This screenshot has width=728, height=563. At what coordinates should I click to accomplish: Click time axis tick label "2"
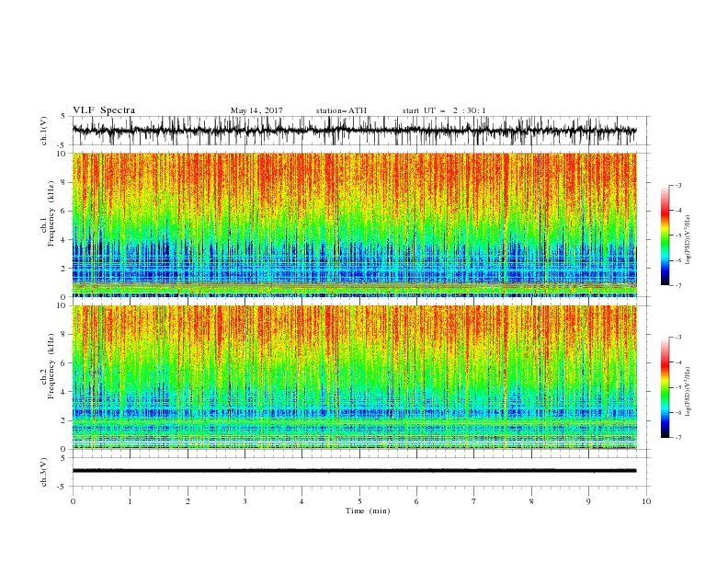(x=188, y=501)
